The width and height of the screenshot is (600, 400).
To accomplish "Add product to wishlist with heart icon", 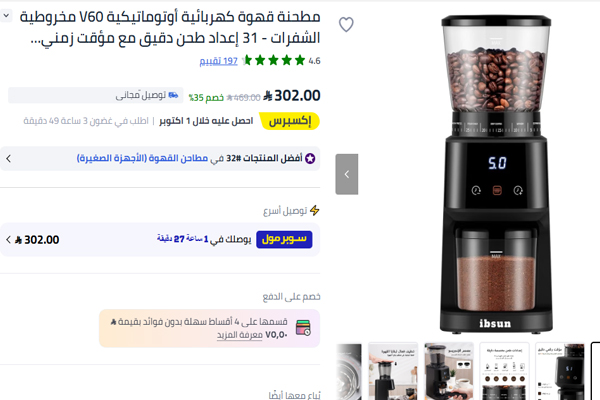I will pyautogui.click(x=346, y=25).
